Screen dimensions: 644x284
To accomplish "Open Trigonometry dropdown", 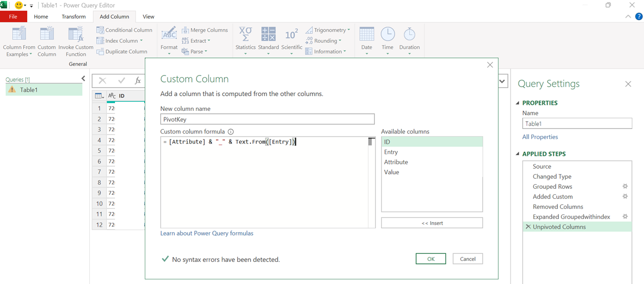I will point(328,30).
